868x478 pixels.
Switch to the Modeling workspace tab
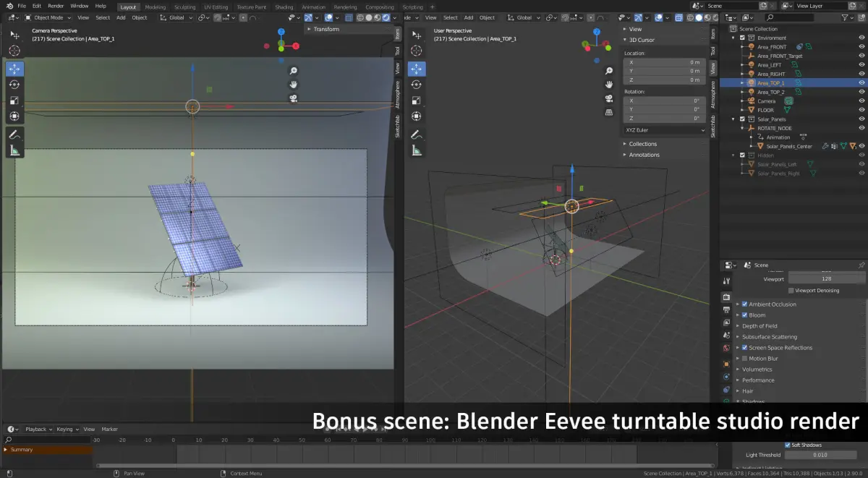click(156, 7)
